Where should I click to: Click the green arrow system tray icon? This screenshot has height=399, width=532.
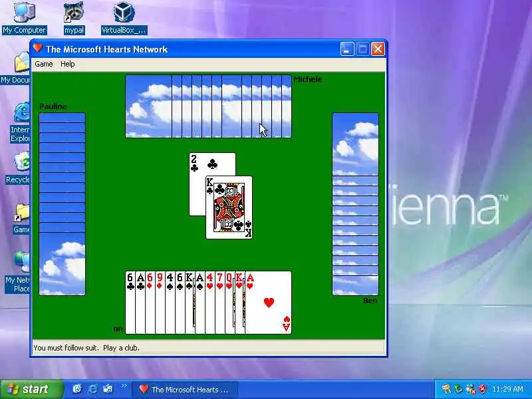tap(458, 389)
